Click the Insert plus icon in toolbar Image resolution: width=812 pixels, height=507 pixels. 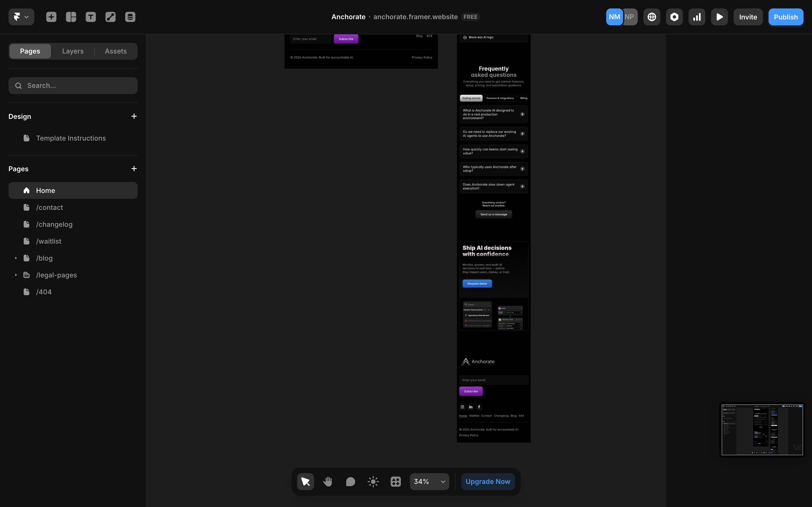51,16
